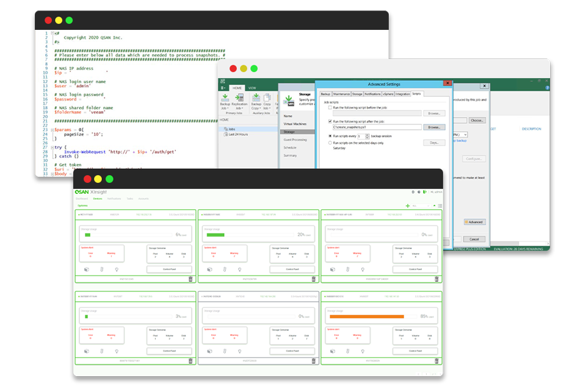Click the orange storage usage bar at 85%
Screen dimensions: 586x392
367,316
